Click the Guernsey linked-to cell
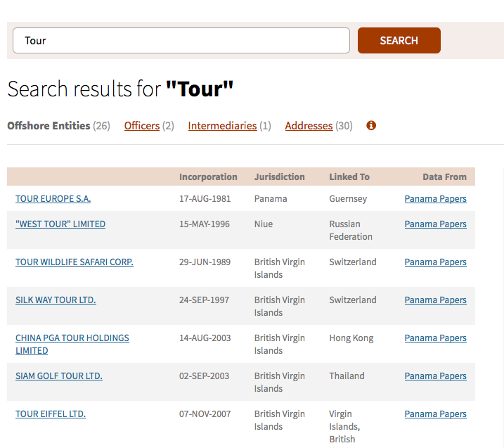The height and width of the screenshot is (448, 504). pos(348,199)
